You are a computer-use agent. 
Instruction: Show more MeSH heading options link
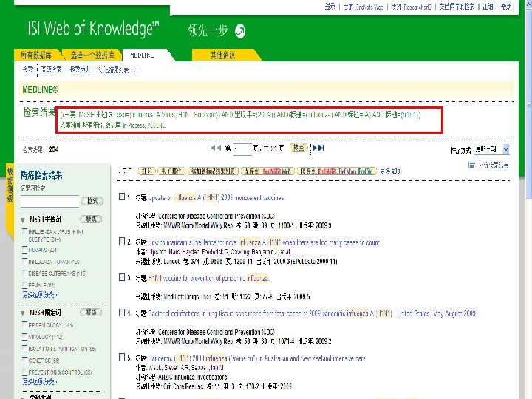click(41, 295)
